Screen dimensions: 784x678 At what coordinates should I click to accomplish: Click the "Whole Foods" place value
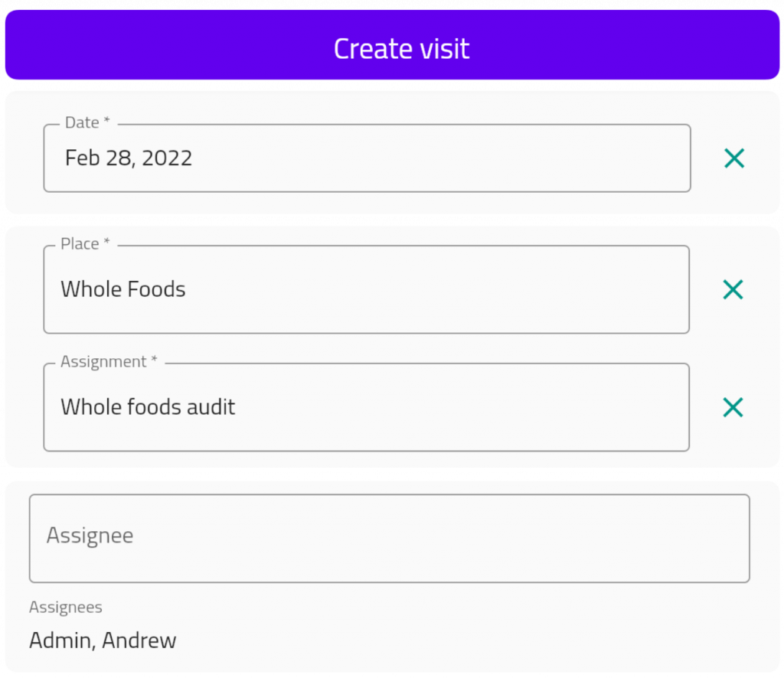pos(123,289)
